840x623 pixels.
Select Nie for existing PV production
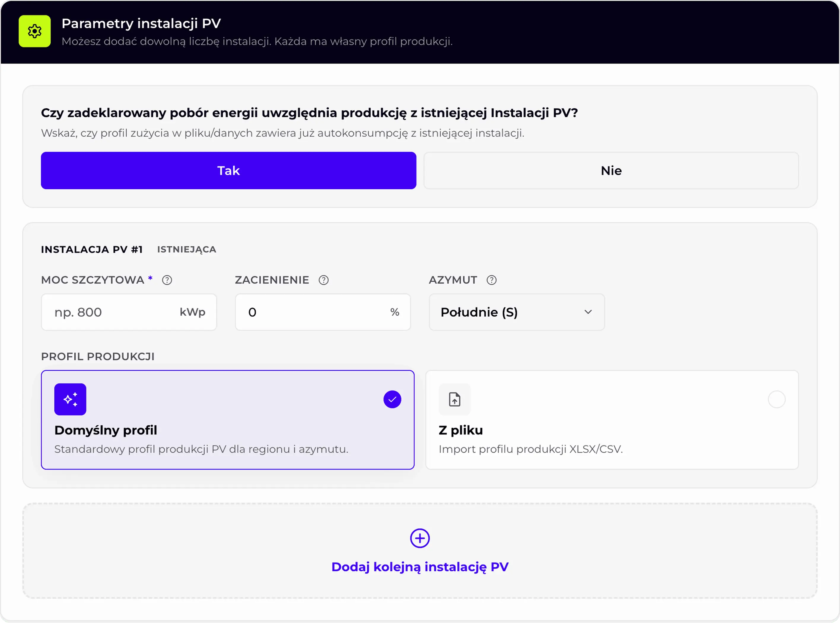(611, 170)
